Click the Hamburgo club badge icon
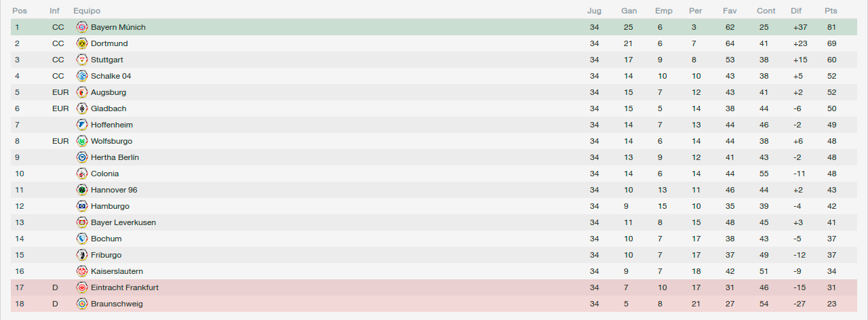 pyautogui.click(x=82, y=206)
